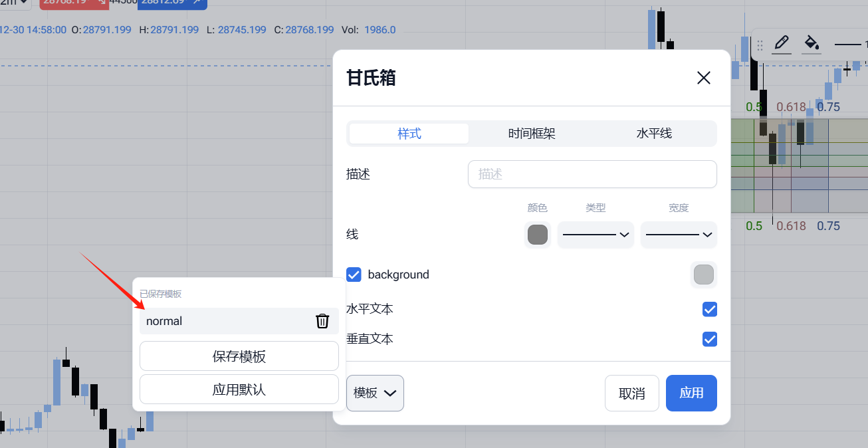Switch to the 水平线 tab

pos(654,134)
